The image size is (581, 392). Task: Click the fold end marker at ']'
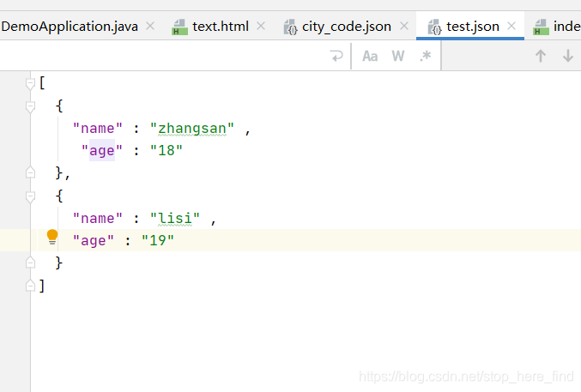(30, 286)
